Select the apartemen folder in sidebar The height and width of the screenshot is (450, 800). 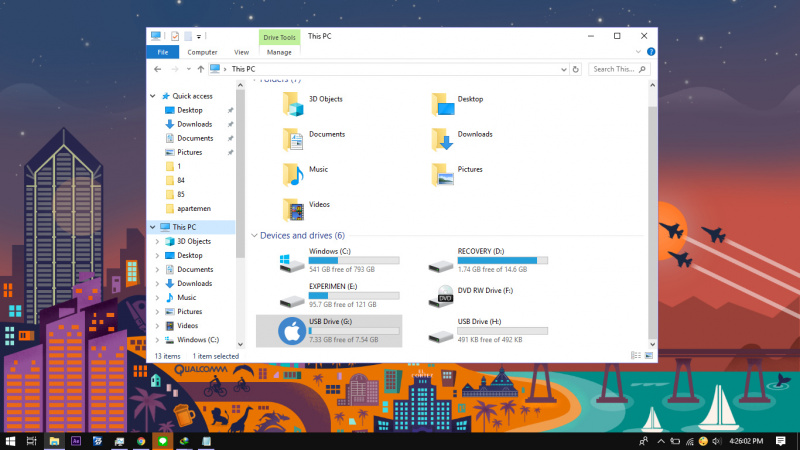[193, 208]
